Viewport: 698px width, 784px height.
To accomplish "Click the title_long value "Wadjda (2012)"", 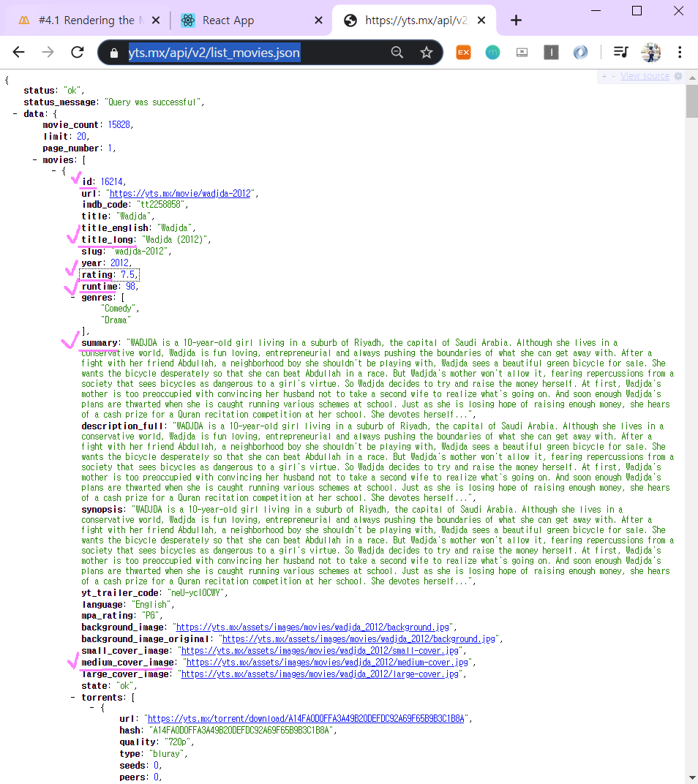I will pos(175,239).
